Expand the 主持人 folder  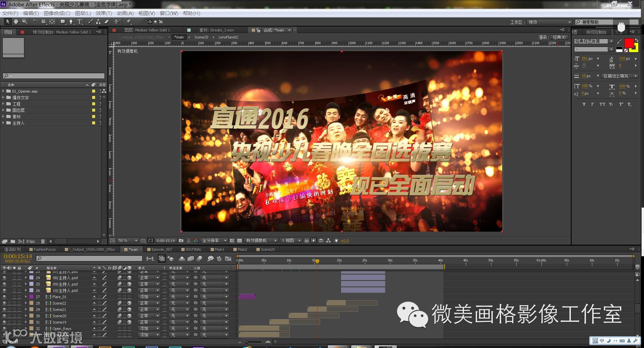click(x=3, y=123)
